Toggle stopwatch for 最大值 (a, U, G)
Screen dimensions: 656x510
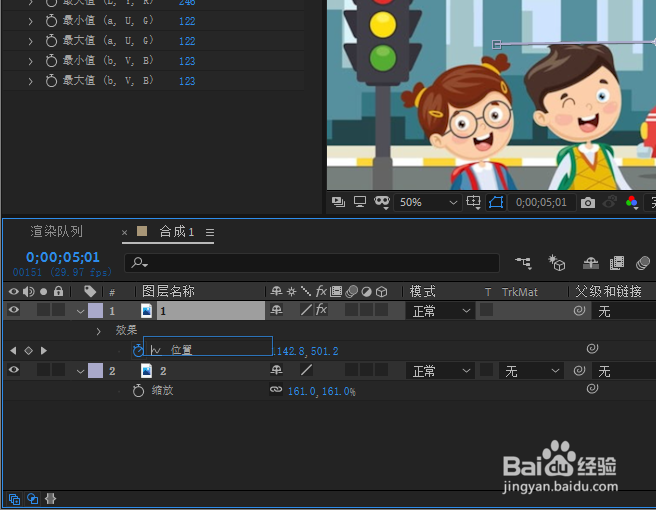51,41
